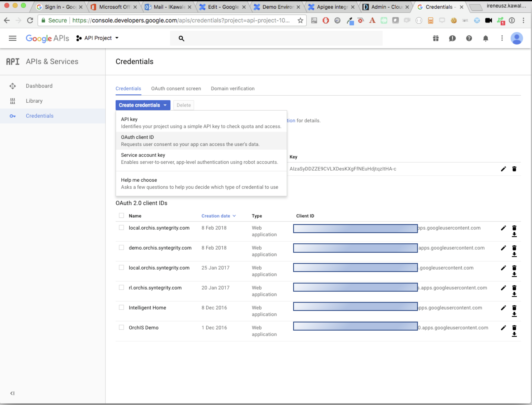
Task: Delete the demo.orchis.syntegrity.com client
Action: tap(514, 248)
